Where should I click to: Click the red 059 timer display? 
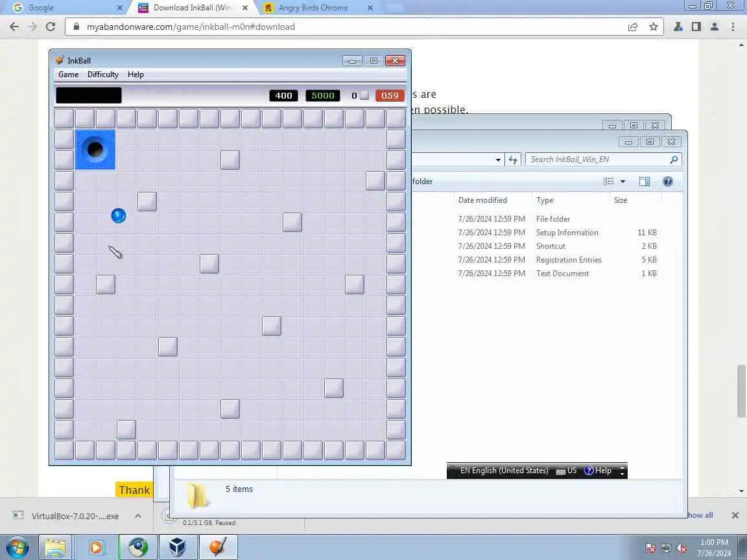390,95
